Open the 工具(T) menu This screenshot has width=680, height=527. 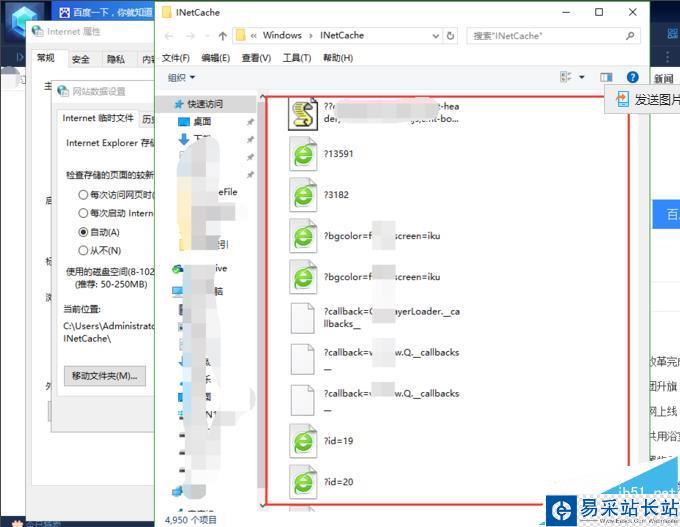[x=297, y=58]
